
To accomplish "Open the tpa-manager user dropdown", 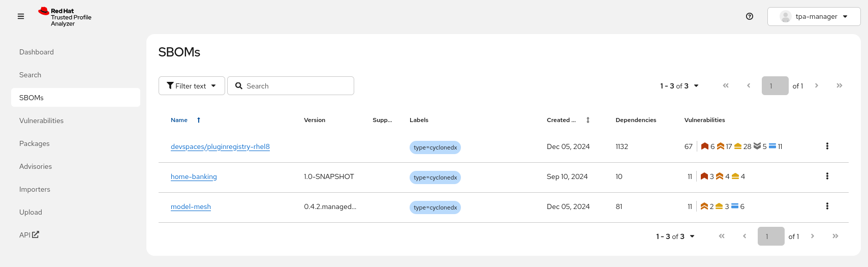I will (814, 16).
